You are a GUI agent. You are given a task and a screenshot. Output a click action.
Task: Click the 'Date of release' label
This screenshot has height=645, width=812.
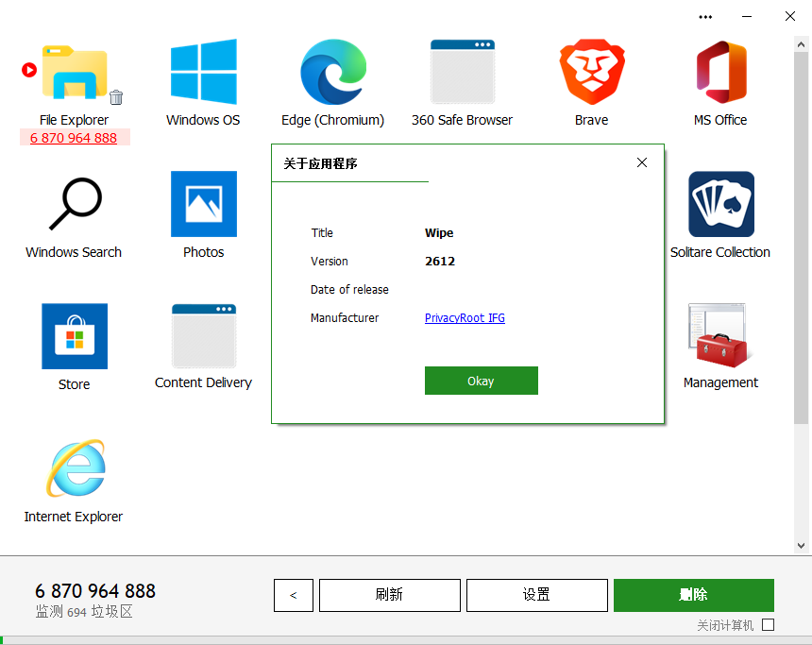tap(349, 290)
